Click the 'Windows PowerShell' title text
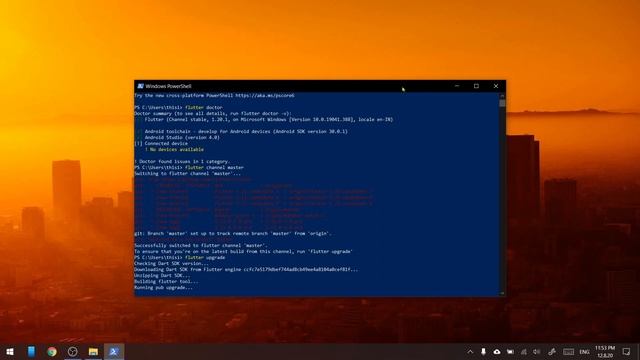The width and height of the screenshot is (640, 360). 168,86
